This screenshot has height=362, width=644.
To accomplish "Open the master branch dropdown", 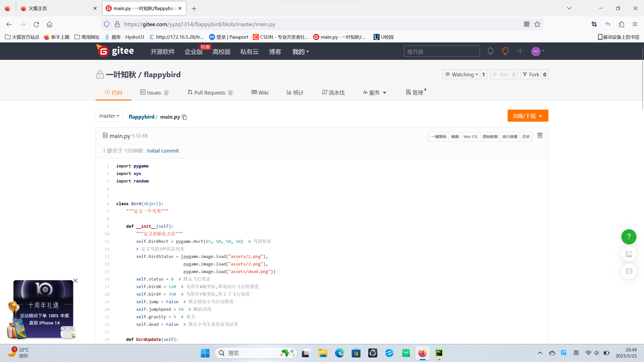I will pos(109,116).
